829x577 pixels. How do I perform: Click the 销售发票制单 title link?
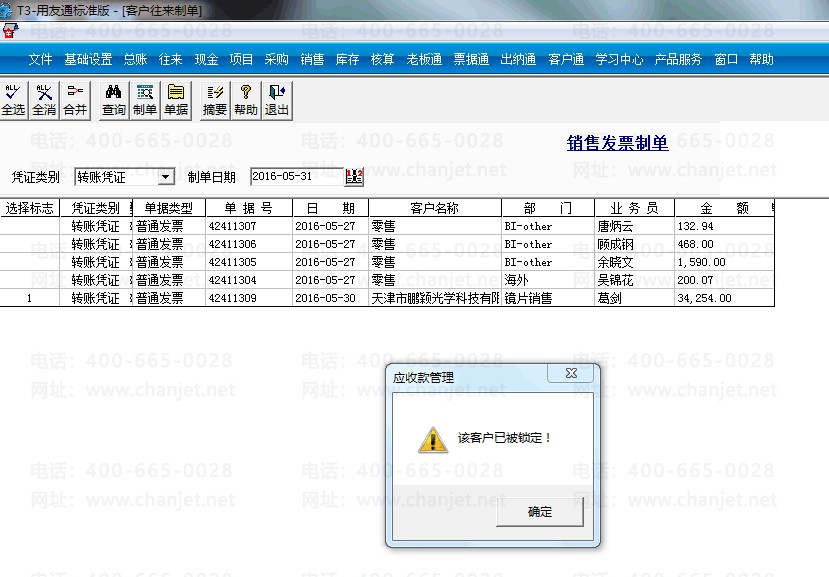pyautogui.click(x=618, y=143)
